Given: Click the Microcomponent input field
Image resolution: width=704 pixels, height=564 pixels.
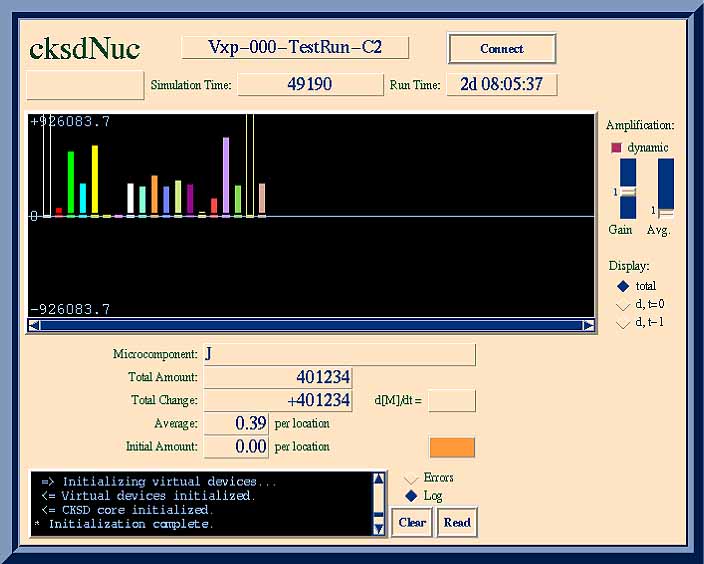Looking at the screenshot, I should (339, 354).
